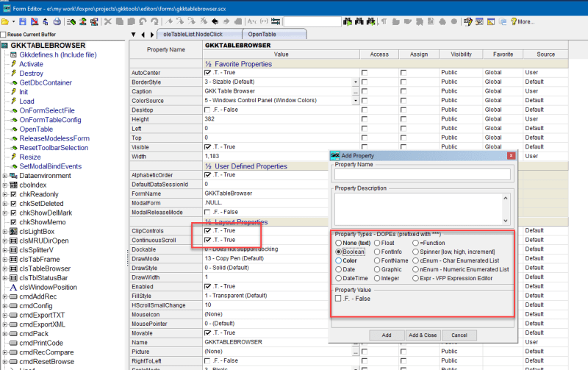This screenshot has height=370, width=588.
Task: Click the green tag list toolbar icon
Action: (x=71, y=22)
